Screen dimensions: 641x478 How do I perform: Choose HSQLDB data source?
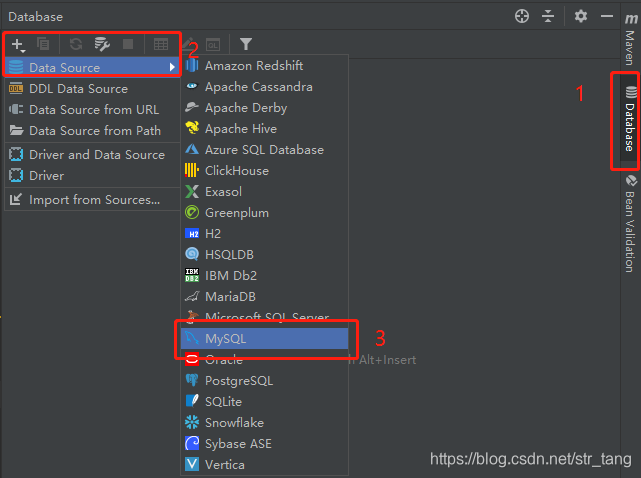click(264, 254)
